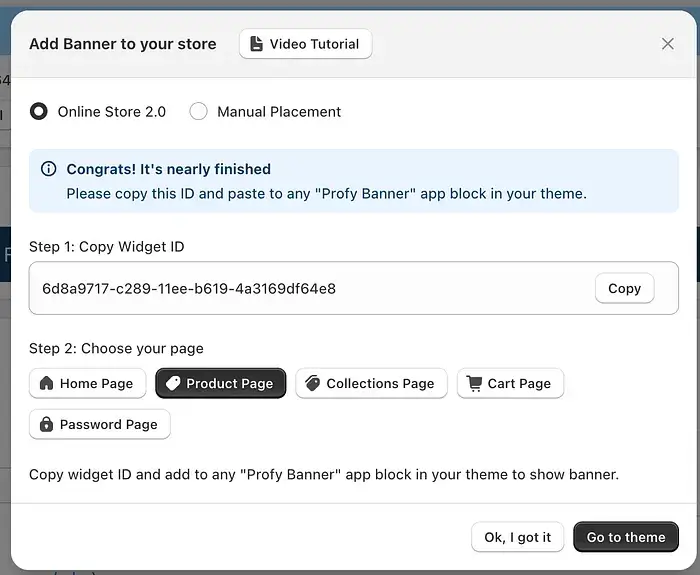
Task: Click the "Step 2: Choose your page" label
Action: (x=116, y=348)
